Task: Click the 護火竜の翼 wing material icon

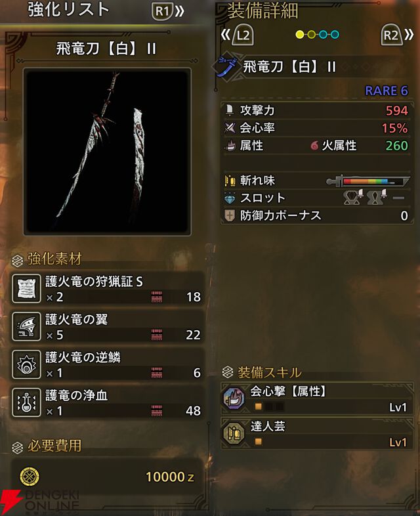Action: click(26, 326)
